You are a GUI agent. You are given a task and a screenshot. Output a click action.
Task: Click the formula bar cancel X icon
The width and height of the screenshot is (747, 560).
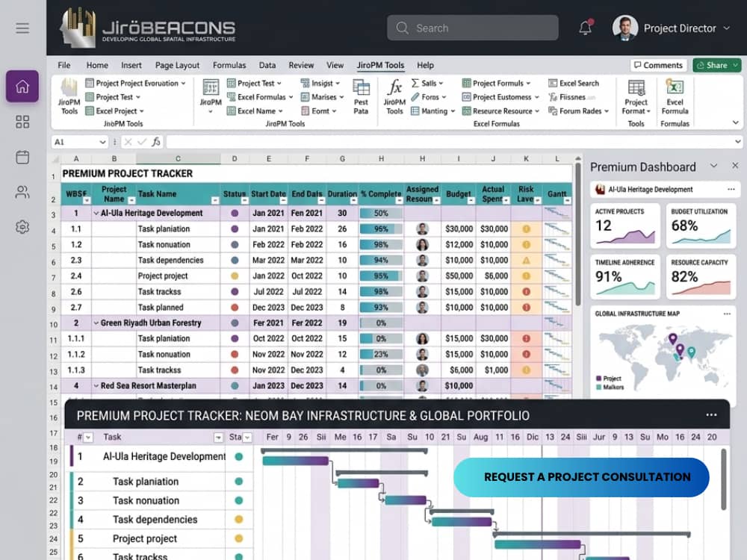[128, 142]
